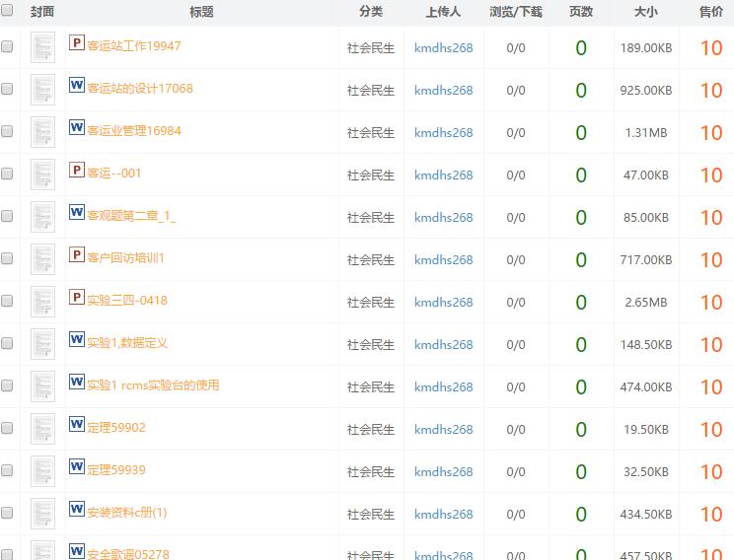Click the PowerPoint icon beside 客户回访培训1

pos(76,255)
